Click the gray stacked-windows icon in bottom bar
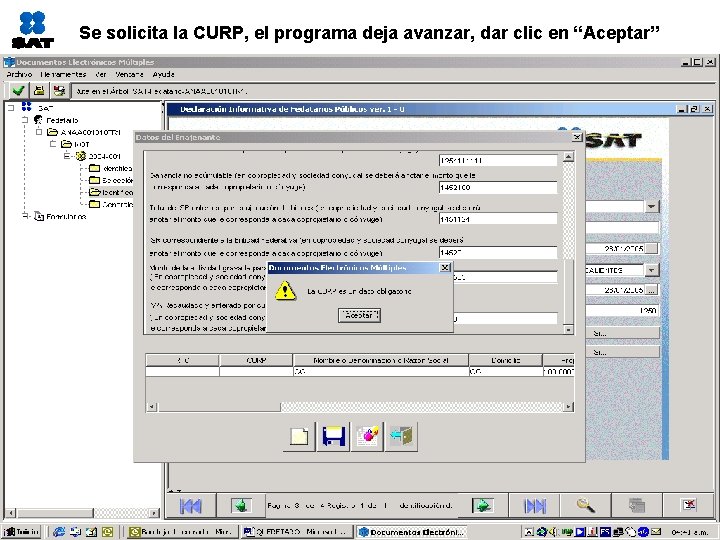 coord(636,506)
